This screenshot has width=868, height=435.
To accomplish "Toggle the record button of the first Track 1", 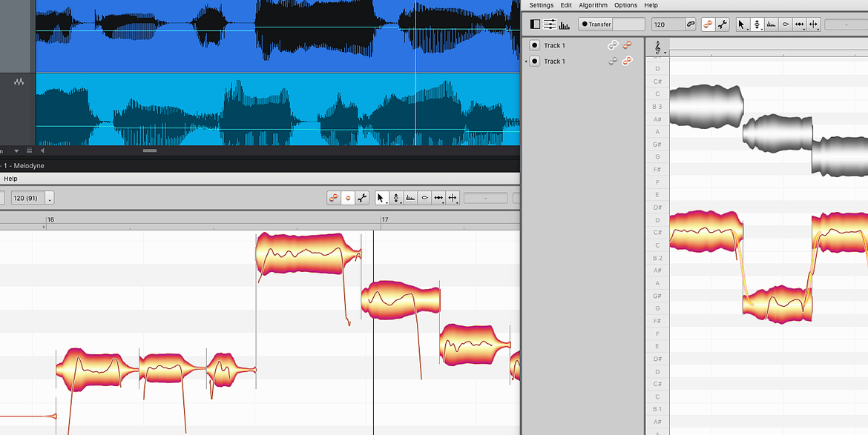I will pos(535,45).
